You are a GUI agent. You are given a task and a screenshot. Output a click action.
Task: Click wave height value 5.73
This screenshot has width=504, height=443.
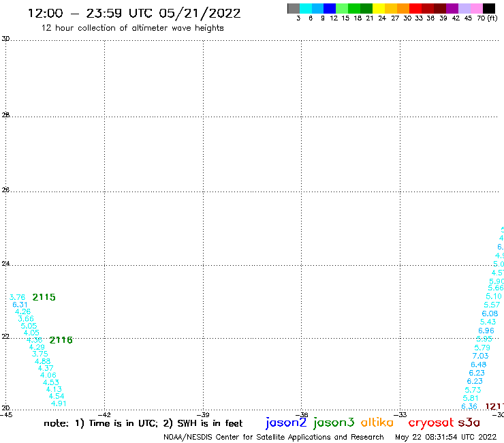point(473,390)
